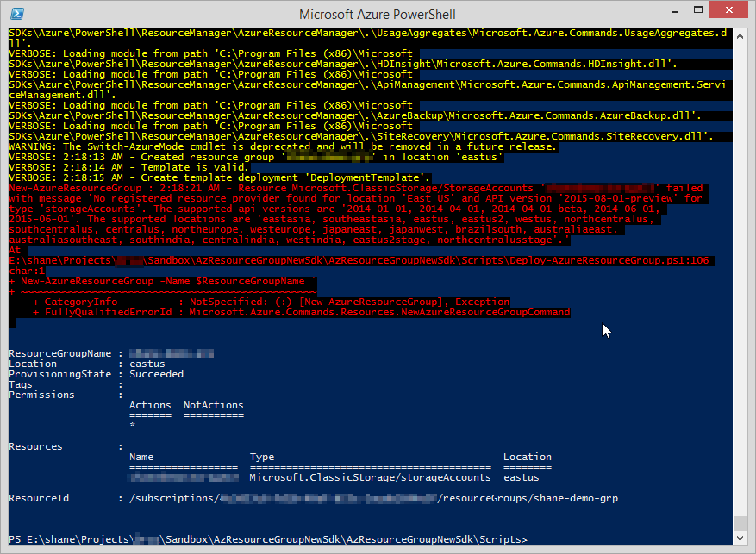The width and height of the screenshot is (756, 554).
Task: Minimize the Azure PowerShell window
Action: click(675, 11)
